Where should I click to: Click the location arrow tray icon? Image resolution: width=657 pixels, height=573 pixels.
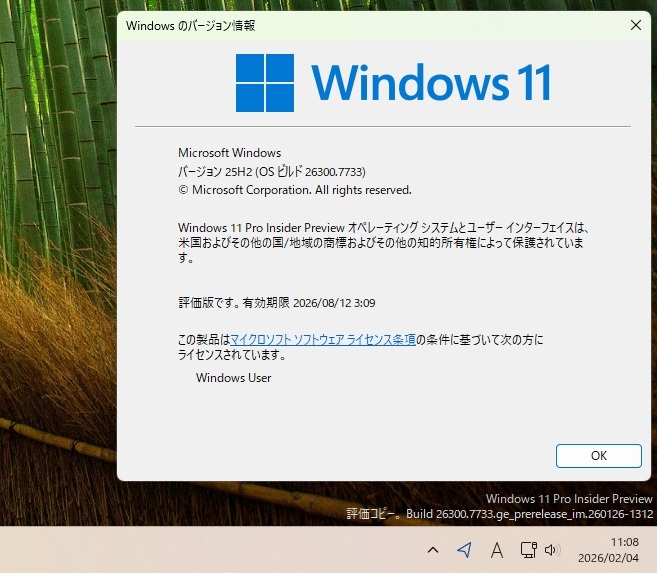(x=465, y=550)
